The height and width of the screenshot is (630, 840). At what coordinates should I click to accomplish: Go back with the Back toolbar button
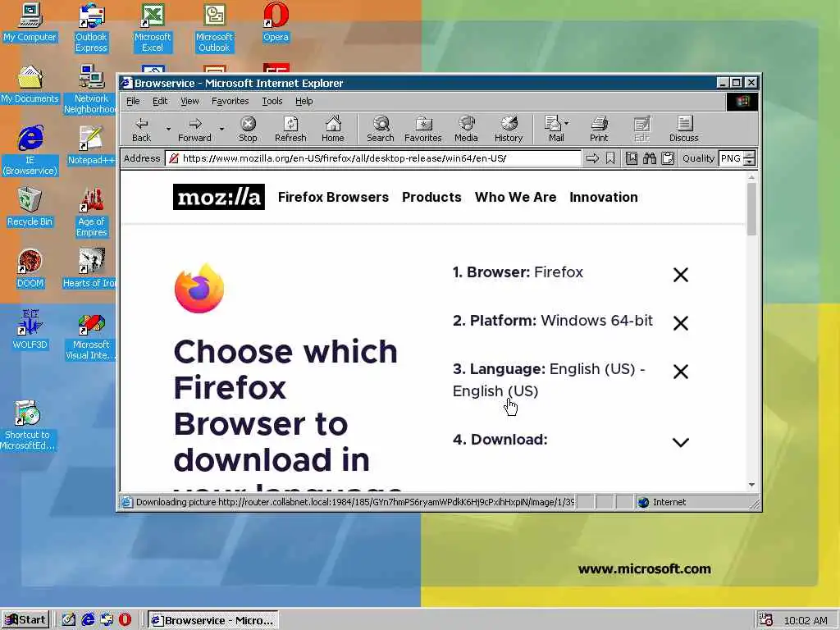(141, 129)
